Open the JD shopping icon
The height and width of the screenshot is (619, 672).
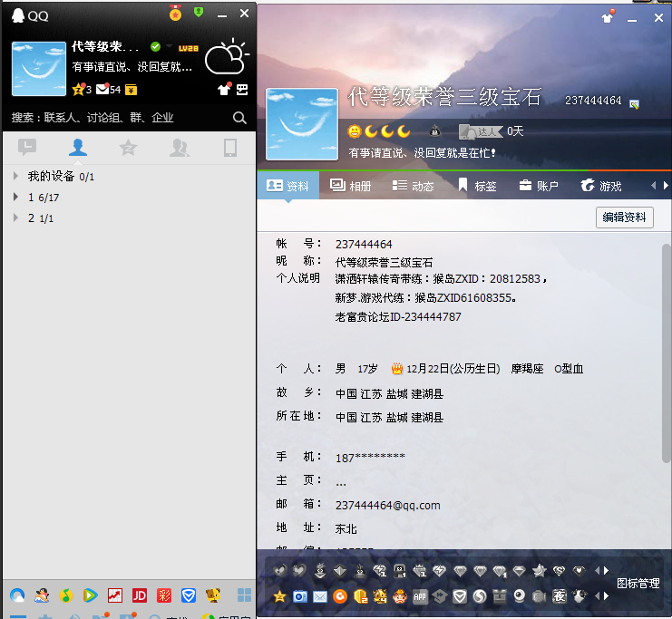coord(140,595)
